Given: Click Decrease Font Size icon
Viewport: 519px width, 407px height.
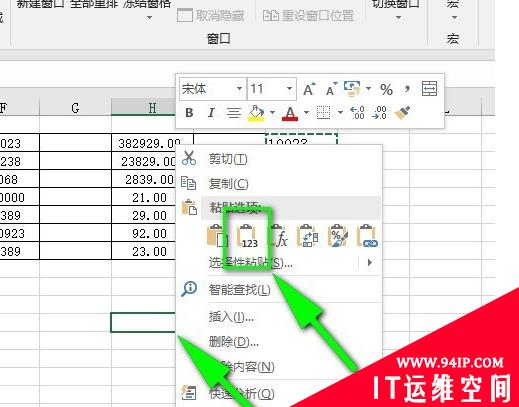Looking at the screenshot, I should [331, 89].
